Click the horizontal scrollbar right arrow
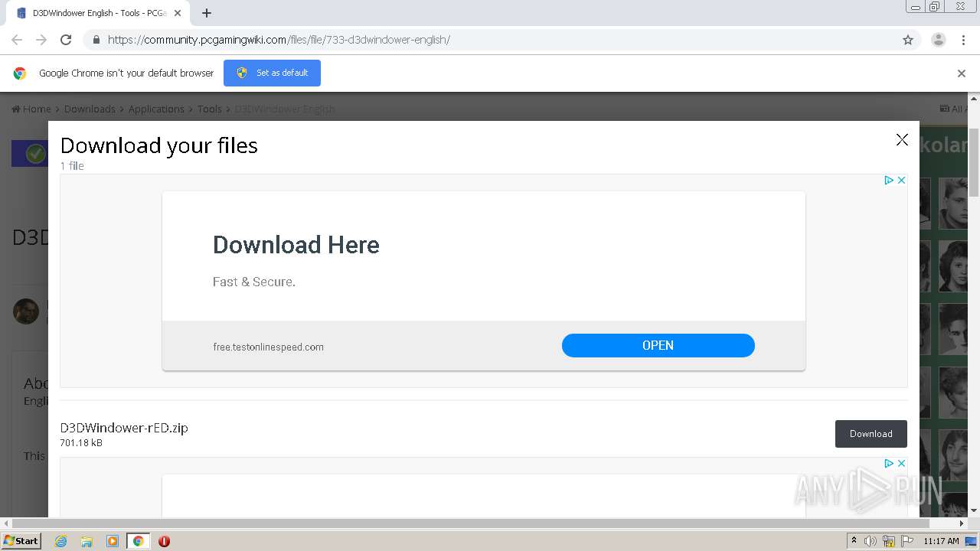Screen dimensions: 980x551 [x=962, y=523]
